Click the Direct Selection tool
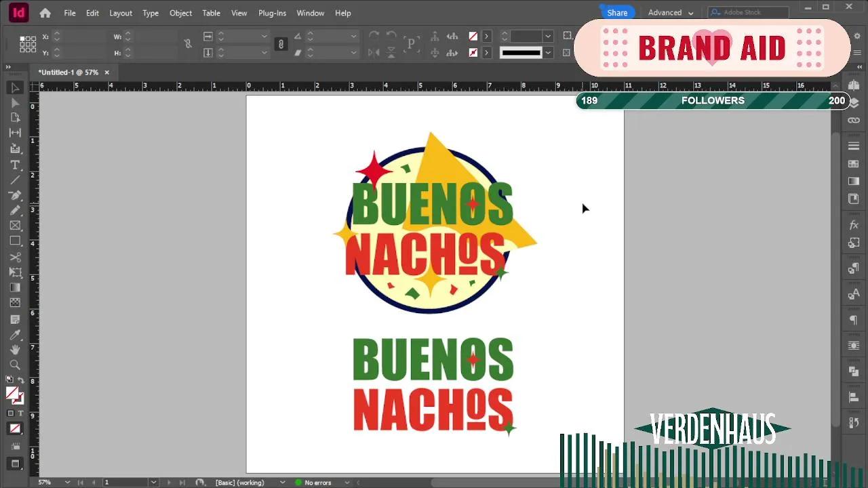Viewport: 868px width, 488px height. (x=15, y=103)
